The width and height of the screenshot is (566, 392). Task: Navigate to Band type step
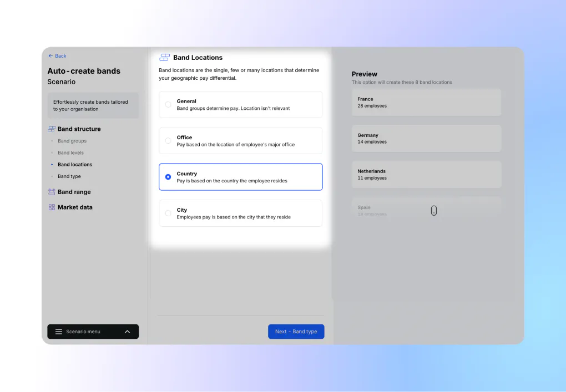point(69,177)
